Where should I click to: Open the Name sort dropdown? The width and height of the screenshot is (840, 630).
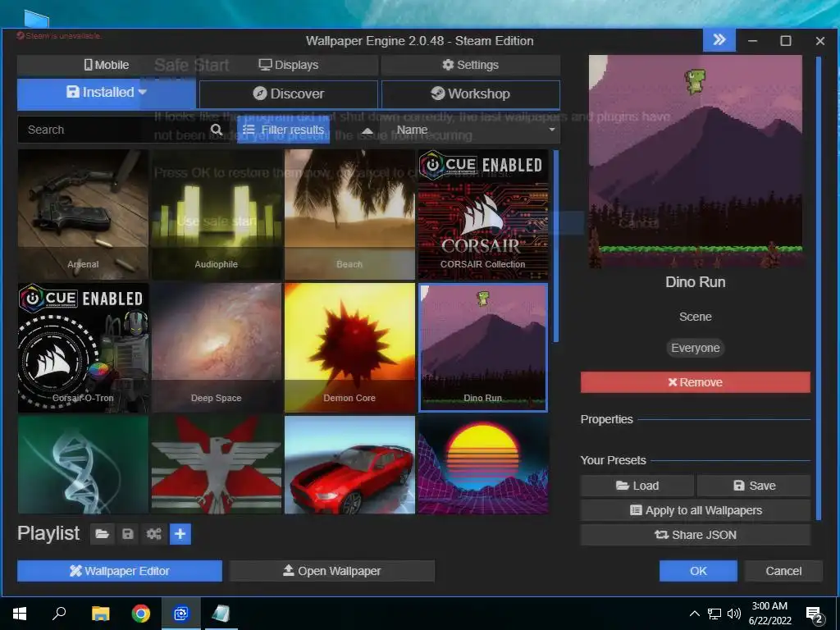click(470, 130)
